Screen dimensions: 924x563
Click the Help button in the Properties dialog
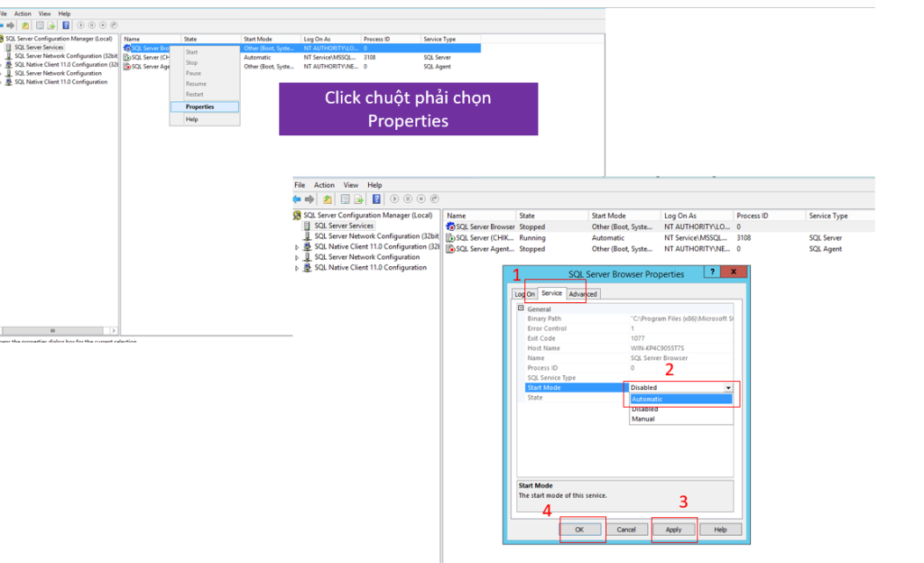click(720, 530)
